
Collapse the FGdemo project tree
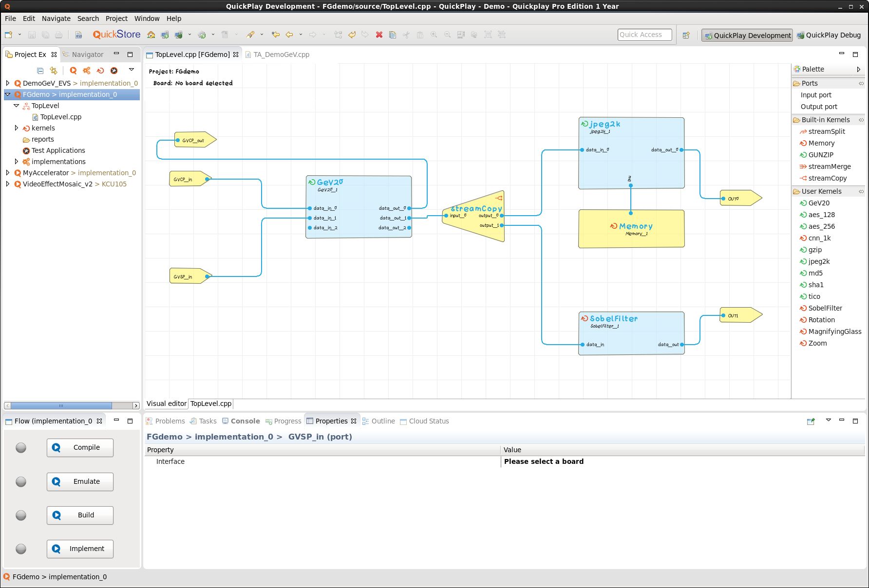point(7,94)
